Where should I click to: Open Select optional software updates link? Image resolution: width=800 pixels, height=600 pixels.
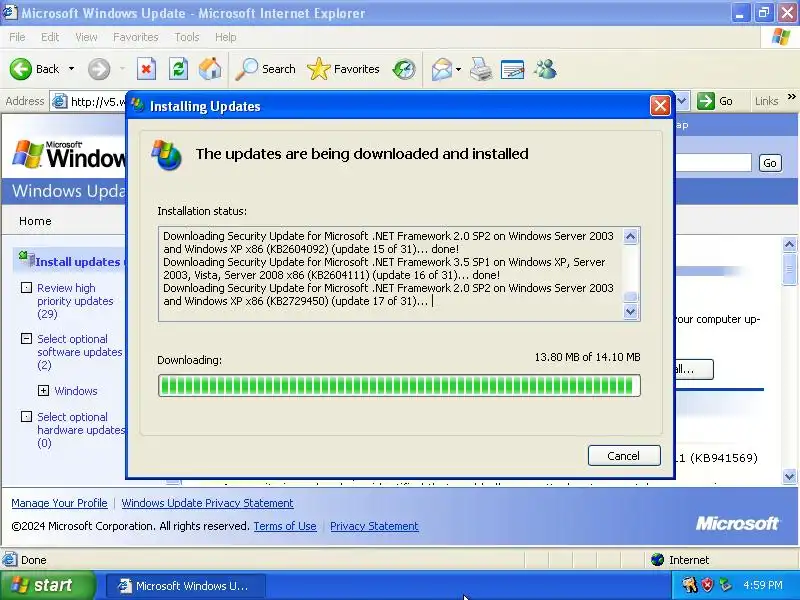click(80, 352)
